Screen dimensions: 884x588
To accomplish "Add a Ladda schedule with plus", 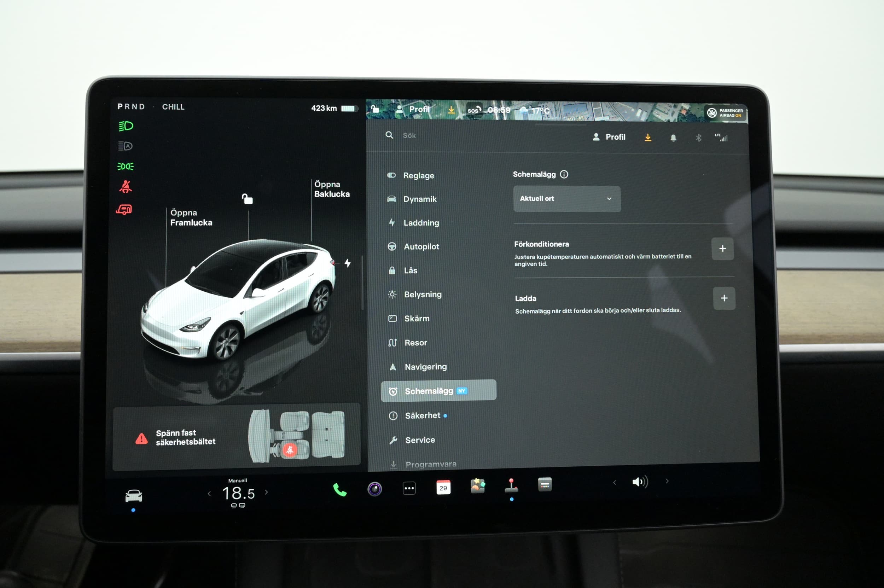I will (724, 298).
